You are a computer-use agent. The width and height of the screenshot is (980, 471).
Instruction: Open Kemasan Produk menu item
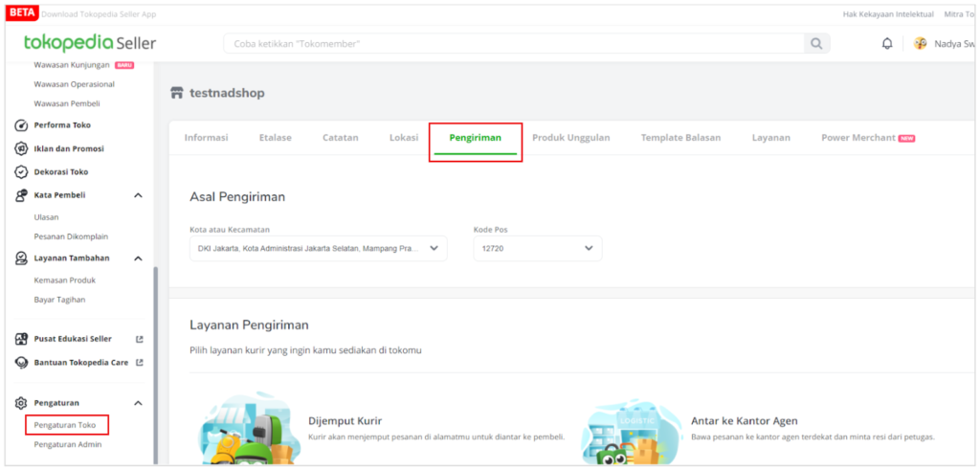[x=64, y=280]
